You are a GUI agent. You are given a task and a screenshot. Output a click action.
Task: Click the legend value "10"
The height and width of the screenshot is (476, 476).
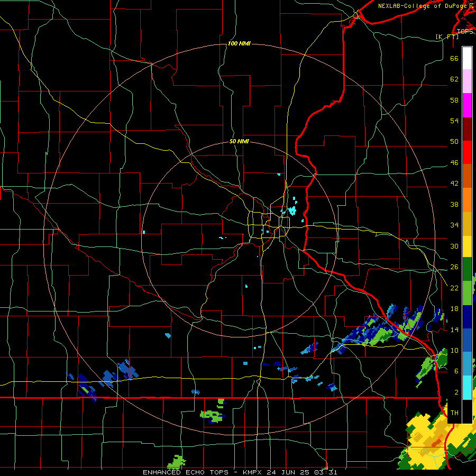click(454, 351)
